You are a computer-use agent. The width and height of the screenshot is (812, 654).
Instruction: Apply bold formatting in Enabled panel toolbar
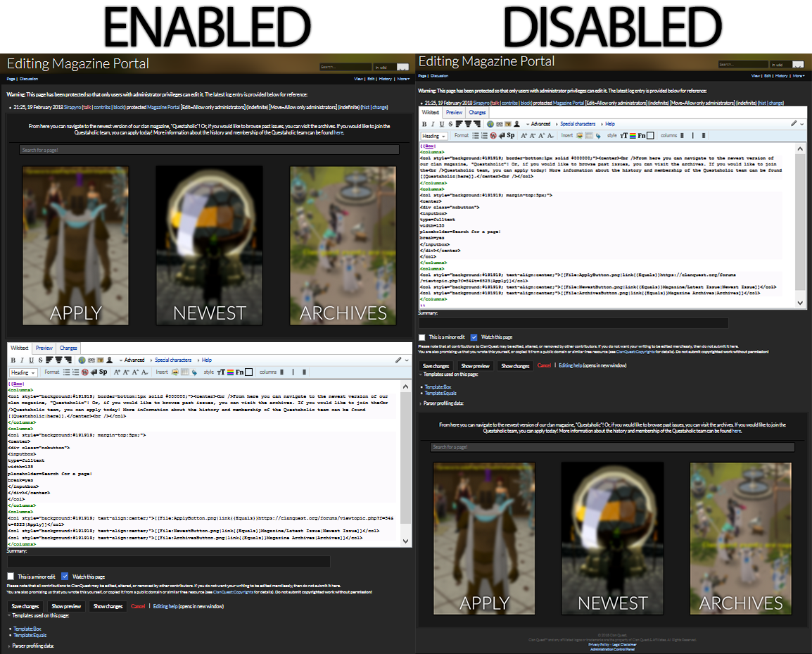pos(13,360)
